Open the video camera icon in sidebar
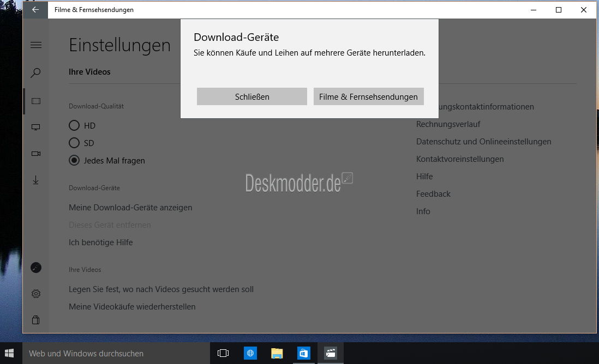 (36, 153)
